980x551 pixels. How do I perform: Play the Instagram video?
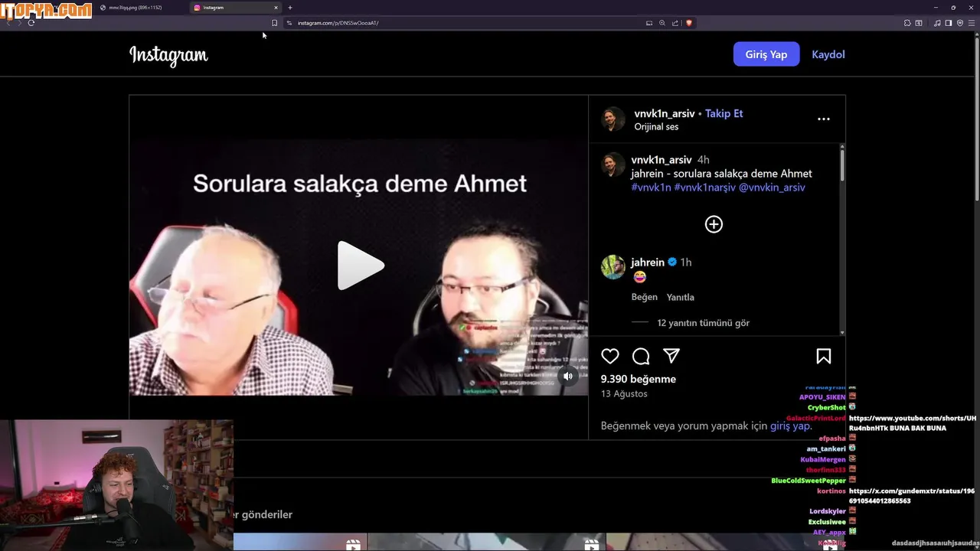click(x=361, y=266)
